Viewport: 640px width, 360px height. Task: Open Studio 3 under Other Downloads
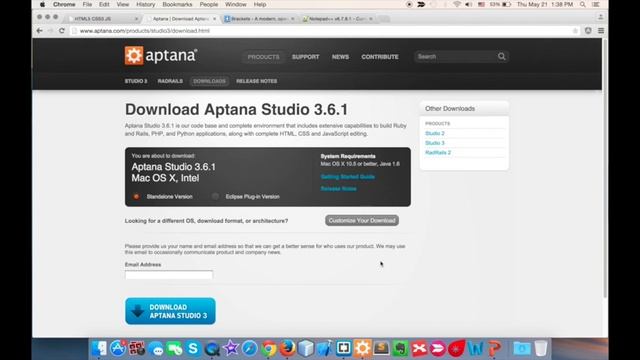(435, 143)
